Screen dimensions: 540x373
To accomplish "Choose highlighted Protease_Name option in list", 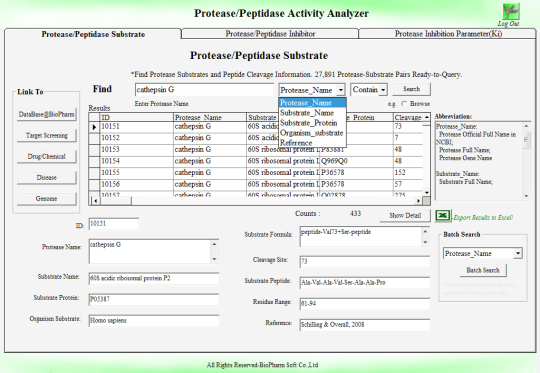I will [x=312, y=103].
